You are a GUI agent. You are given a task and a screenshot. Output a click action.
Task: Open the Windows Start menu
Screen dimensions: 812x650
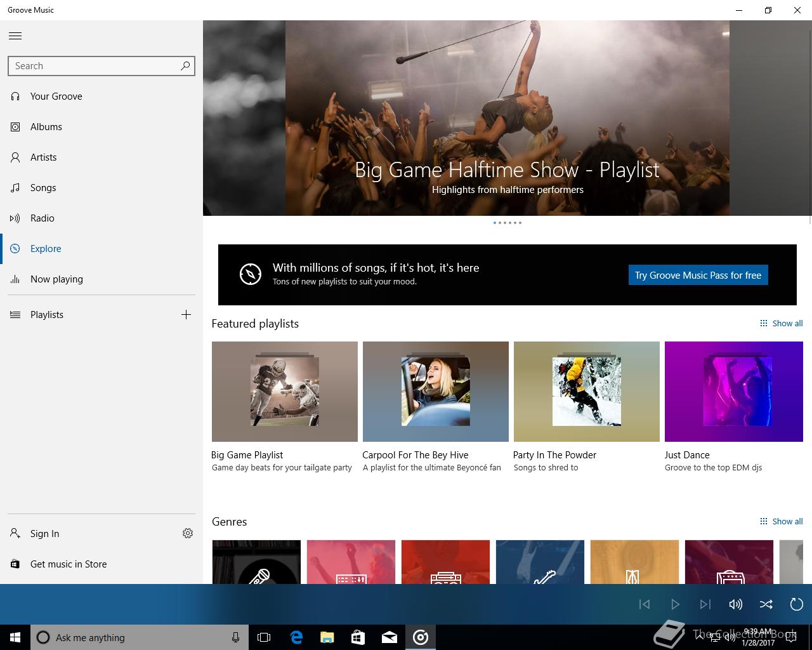click(x=15, y=637)
